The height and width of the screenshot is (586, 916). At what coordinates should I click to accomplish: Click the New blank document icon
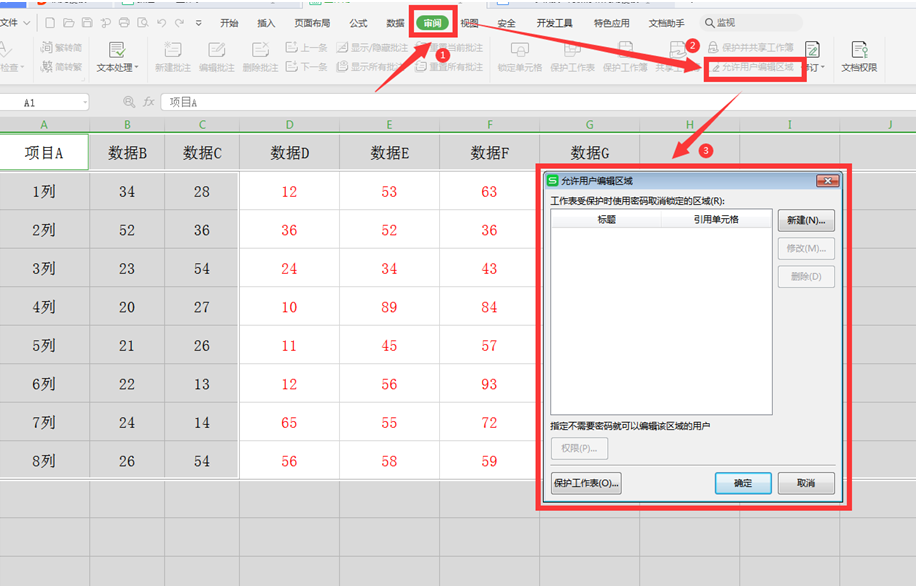[50, 23]
